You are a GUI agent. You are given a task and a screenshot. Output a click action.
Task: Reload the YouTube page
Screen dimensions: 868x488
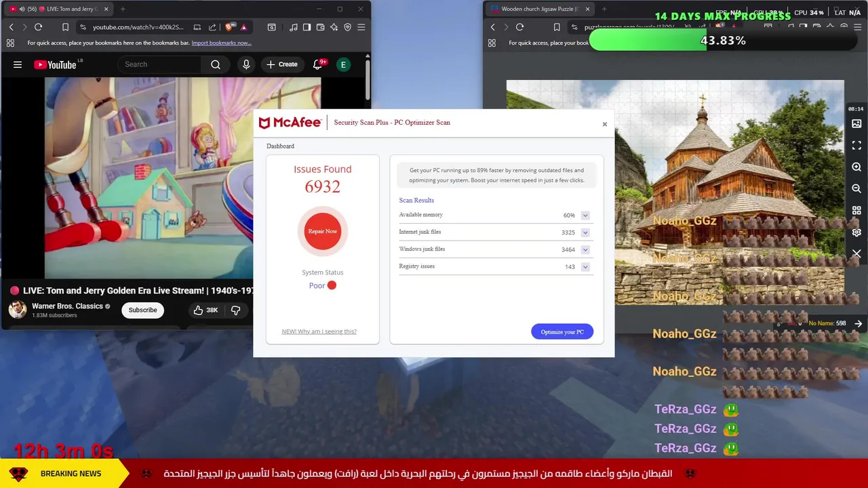(38, 27)
